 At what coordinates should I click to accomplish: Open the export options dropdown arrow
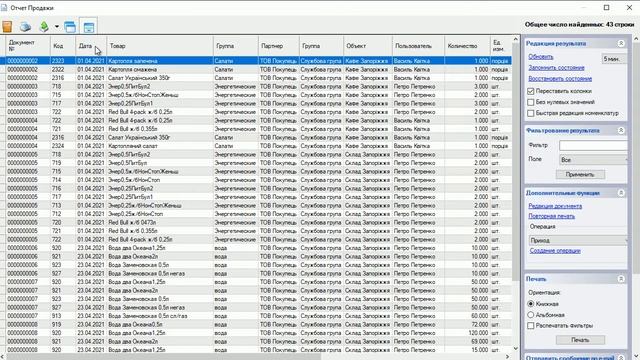57,27
